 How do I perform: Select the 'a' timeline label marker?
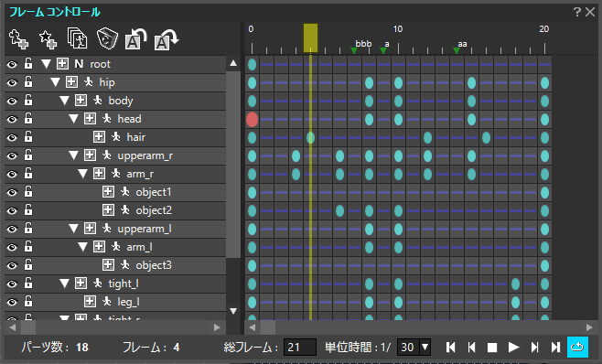coord(383,50)
